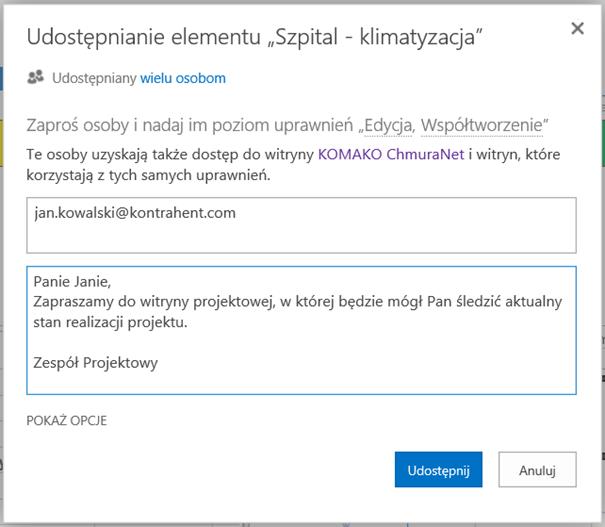This screenshot has height=527, width=605.
Task: Click the dialog title "Udostępnianie elementu"
Action: point(144,37)
